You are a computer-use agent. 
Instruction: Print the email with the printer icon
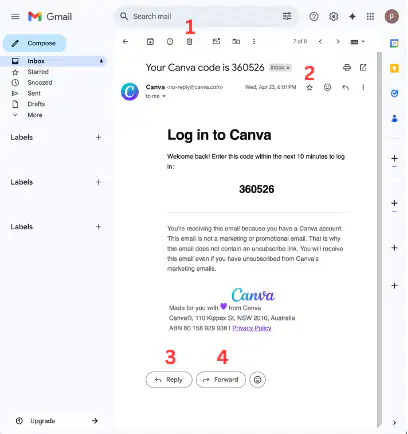coord(347,68)
